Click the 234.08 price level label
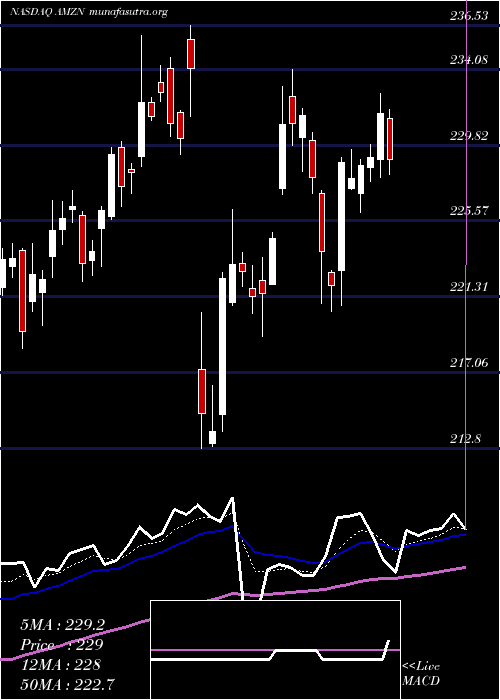 point(468,59)
